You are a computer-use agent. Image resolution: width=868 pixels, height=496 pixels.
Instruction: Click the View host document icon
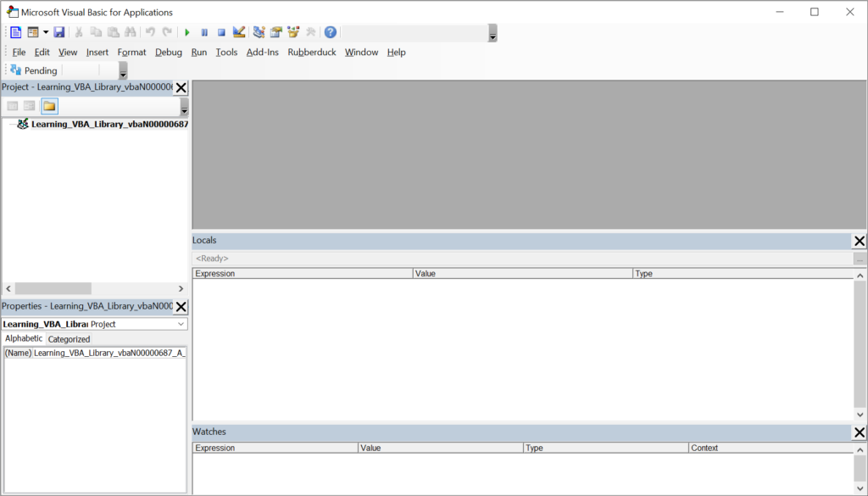15,32
